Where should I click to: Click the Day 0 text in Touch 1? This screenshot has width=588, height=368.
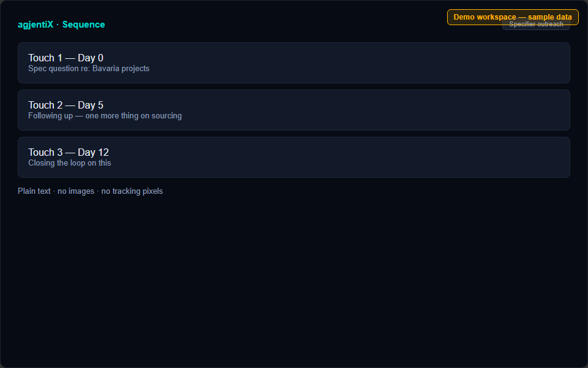click(91, 58)
